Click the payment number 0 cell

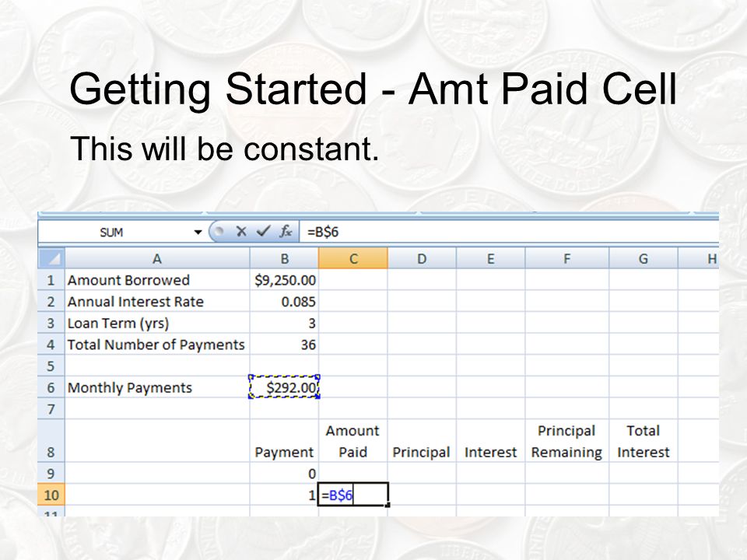[x=285, y=473]
